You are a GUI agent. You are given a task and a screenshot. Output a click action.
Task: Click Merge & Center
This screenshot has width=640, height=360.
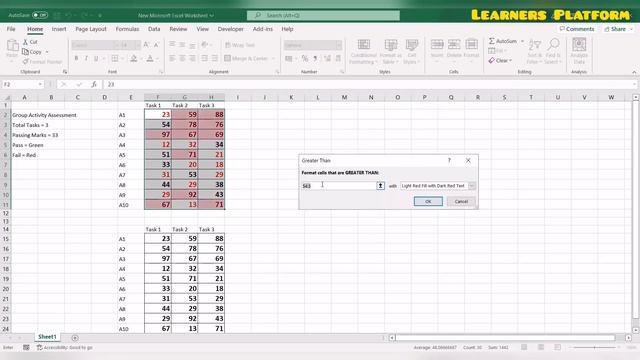pos(246,58)
